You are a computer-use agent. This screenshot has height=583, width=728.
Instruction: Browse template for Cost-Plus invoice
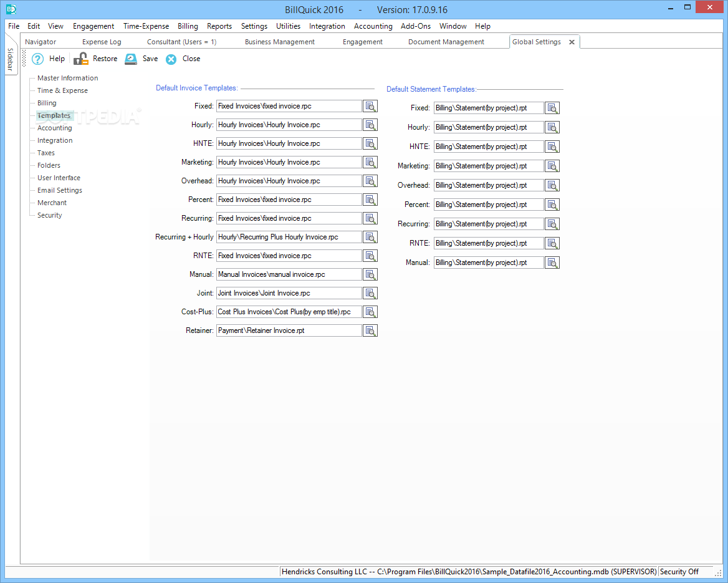point(370,312)
